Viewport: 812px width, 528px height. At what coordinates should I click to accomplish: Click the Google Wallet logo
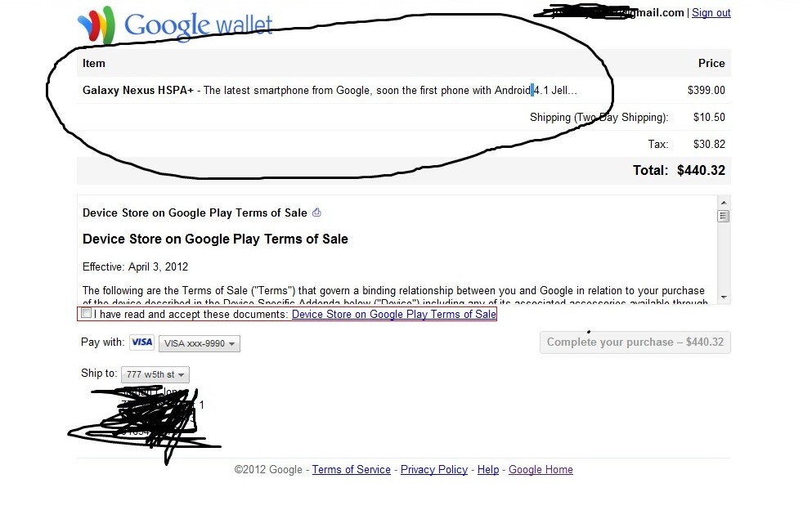174,25
